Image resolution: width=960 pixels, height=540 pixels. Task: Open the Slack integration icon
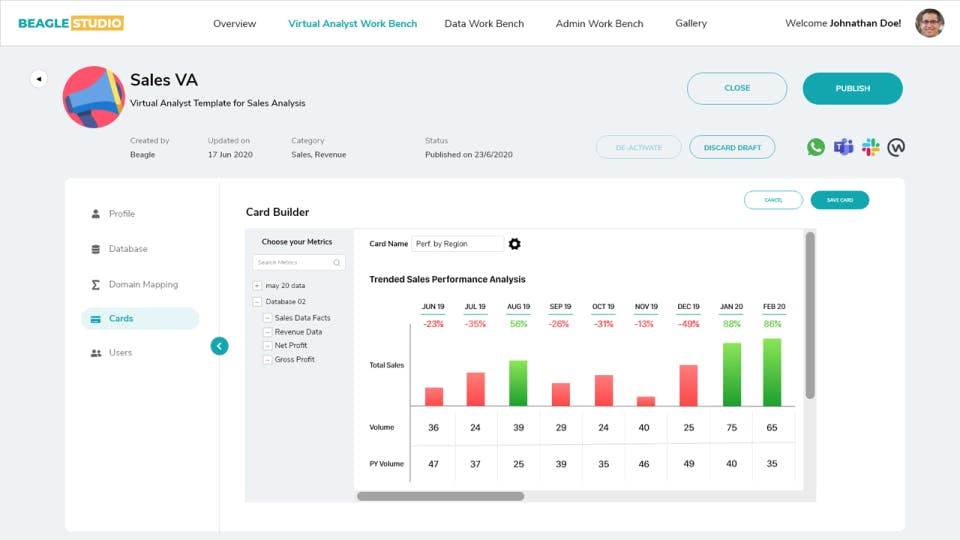point(870,147)
